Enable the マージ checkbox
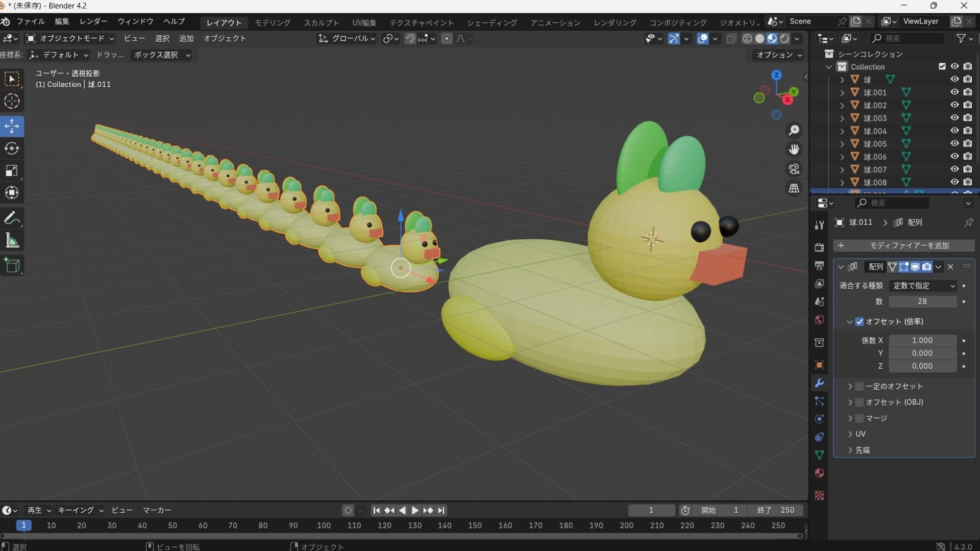Screen dimensions: 980x551 pos(860,418)
